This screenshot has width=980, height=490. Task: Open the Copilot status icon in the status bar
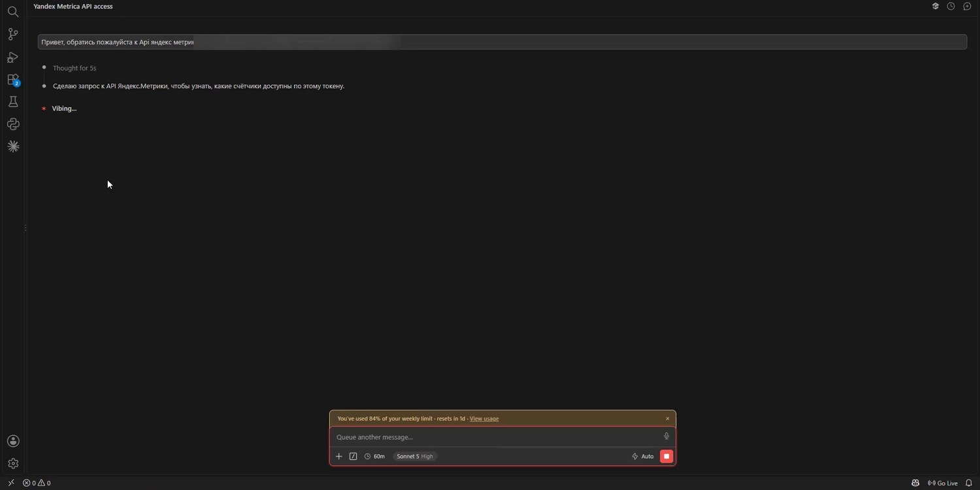click(x=915, y=483)
